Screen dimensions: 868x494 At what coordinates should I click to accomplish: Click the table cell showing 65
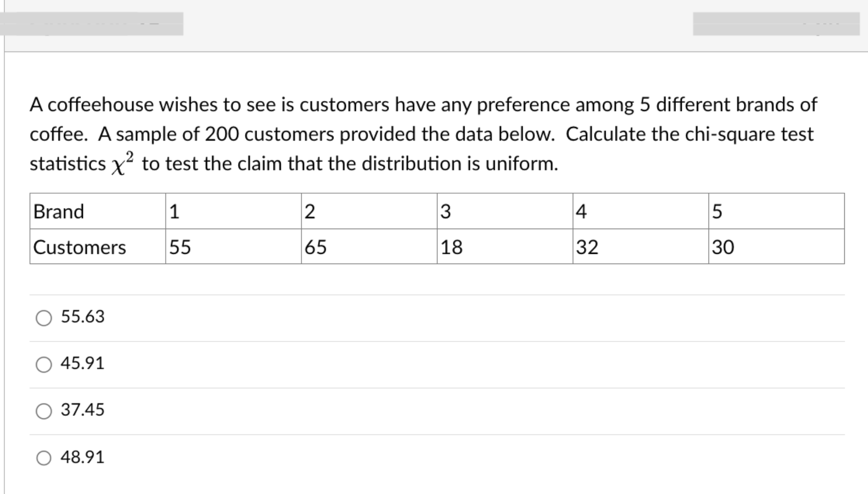click(x=370, y=247)
